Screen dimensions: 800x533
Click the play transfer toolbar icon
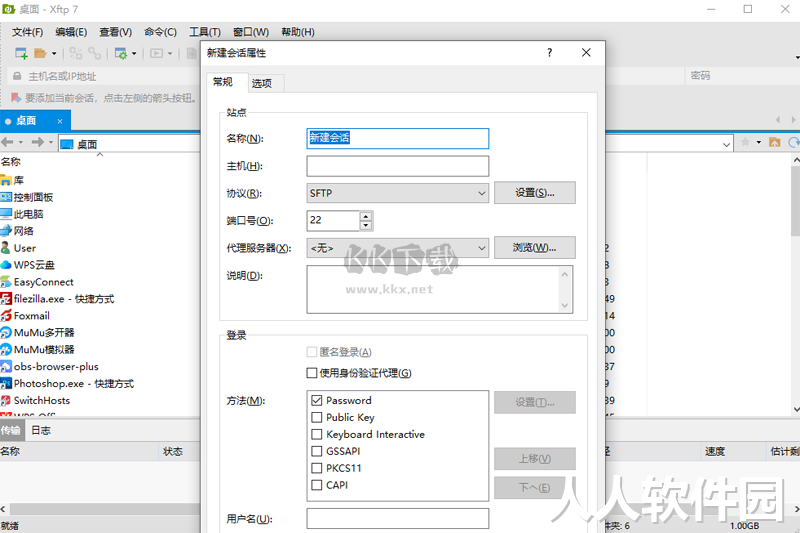[156, 53]
